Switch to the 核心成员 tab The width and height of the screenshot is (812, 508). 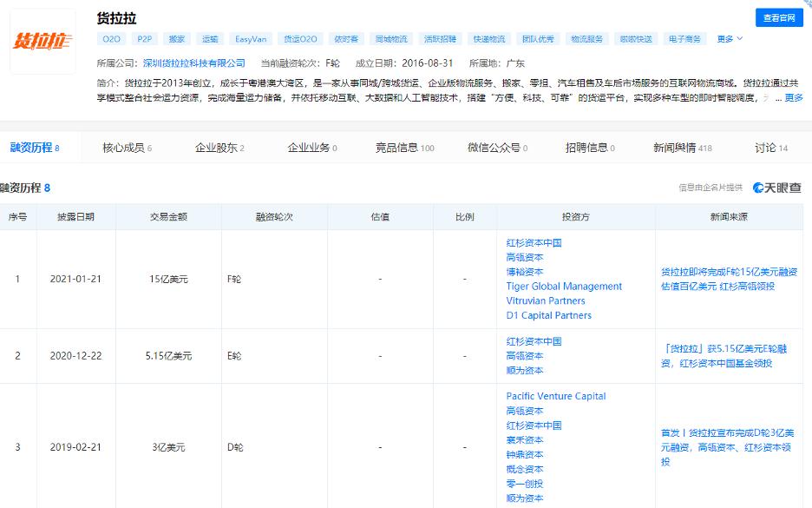128,148
